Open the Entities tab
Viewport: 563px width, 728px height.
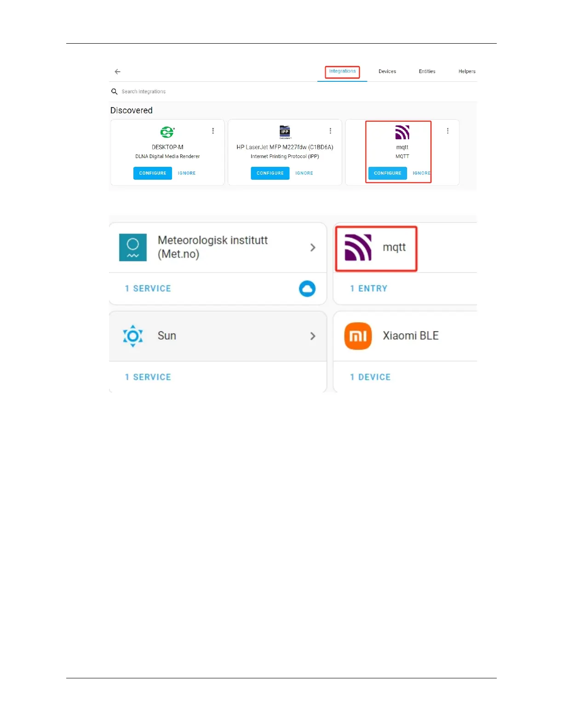point(427,71)
